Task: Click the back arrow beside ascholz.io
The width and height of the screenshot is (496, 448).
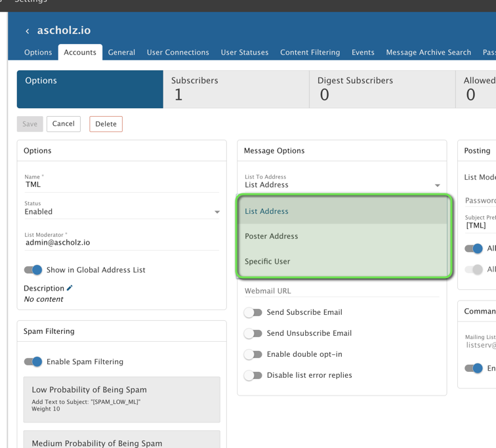Action: 28,31
